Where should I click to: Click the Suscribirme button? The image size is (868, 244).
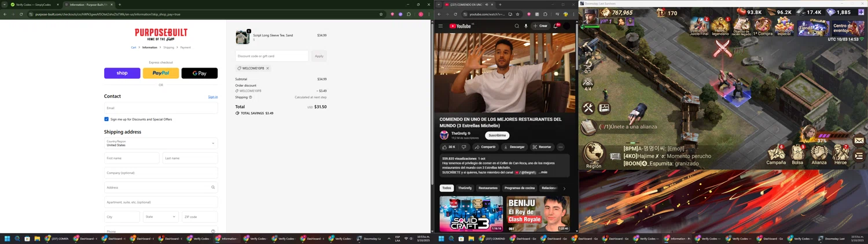(x=497, y=135)
